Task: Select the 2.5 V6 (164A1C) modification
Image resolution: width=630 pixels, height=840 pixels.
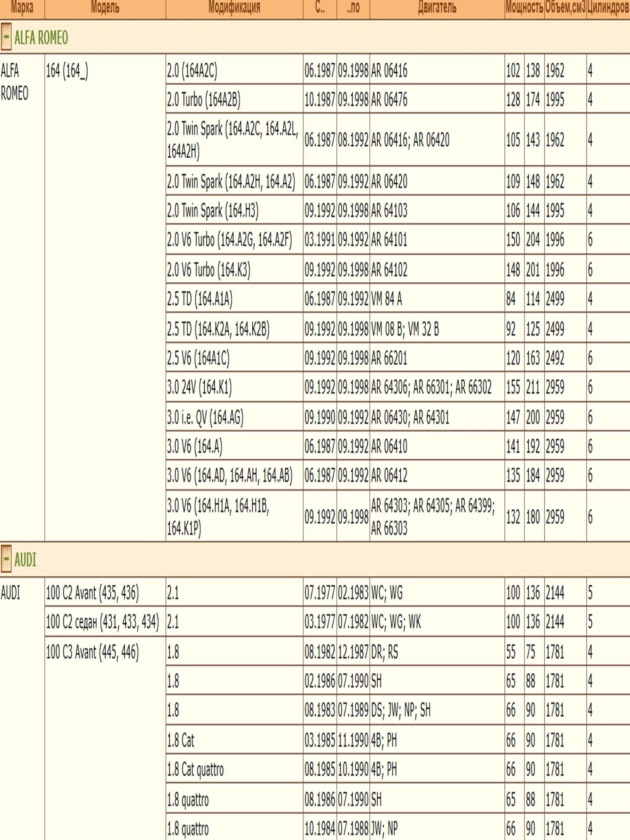Action: tap(198, 358)
